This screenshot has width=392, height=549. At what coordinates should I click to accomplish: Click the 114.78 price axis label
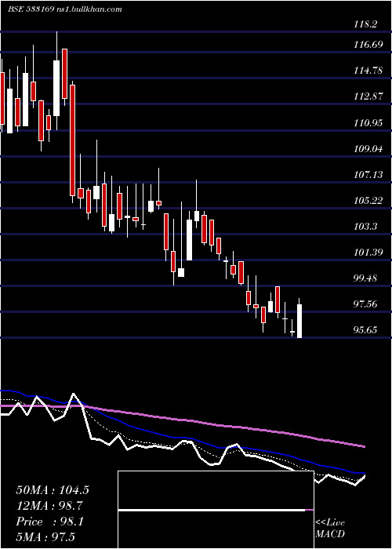click(x=368, y=71)
